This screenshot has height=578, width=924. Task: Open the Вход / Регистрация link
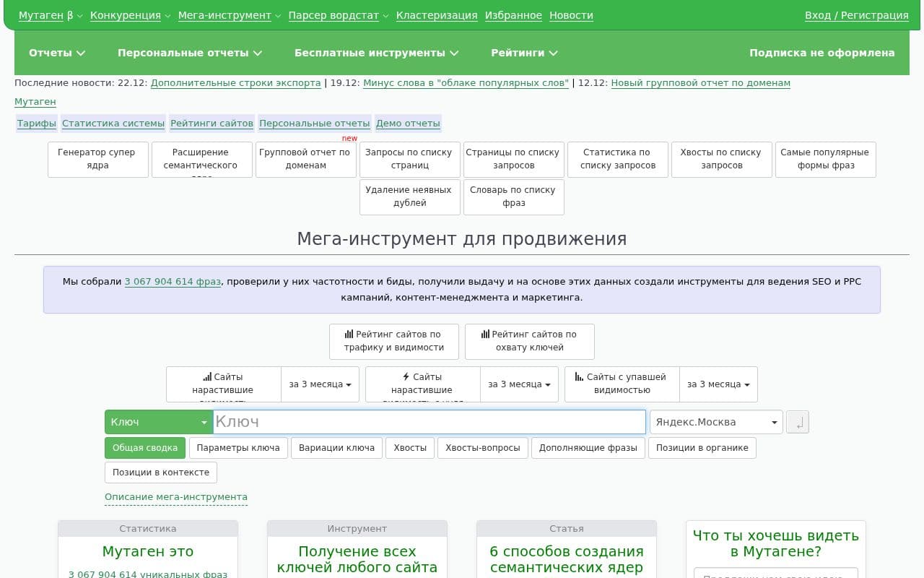pos(856,15)
